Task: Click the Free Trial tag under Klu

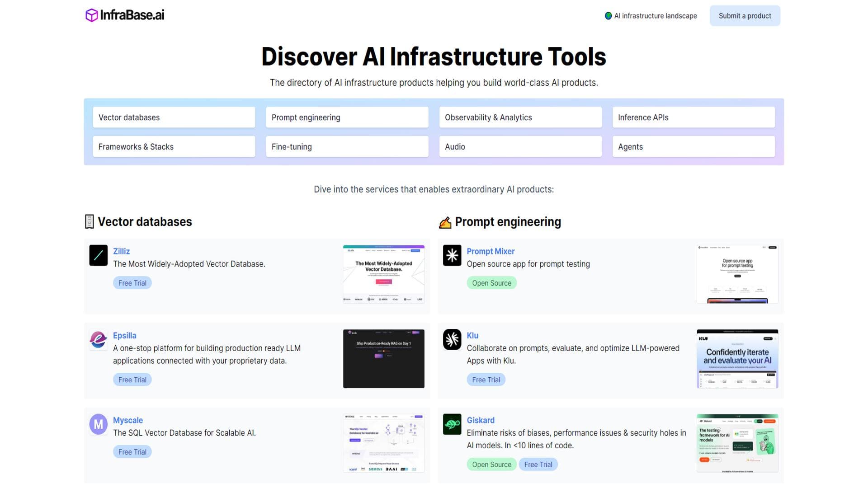Action: pos(486,380)
